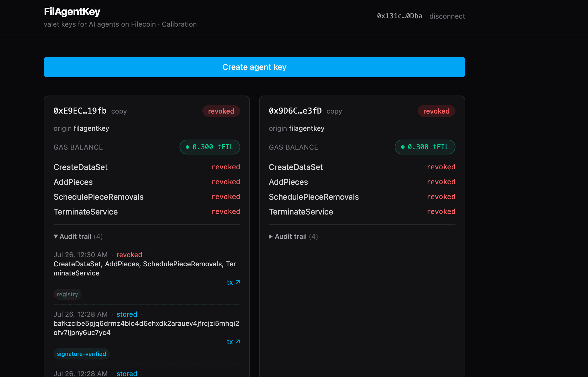Click CreateDataSet permission in 0x9D6C…e3fD card

click(296, 167)
